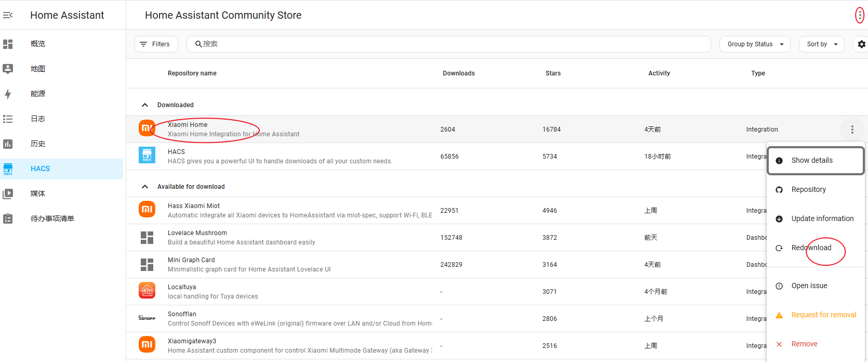
Task: Open the 日志 logbook list icon
Action: tap(8, 119)
